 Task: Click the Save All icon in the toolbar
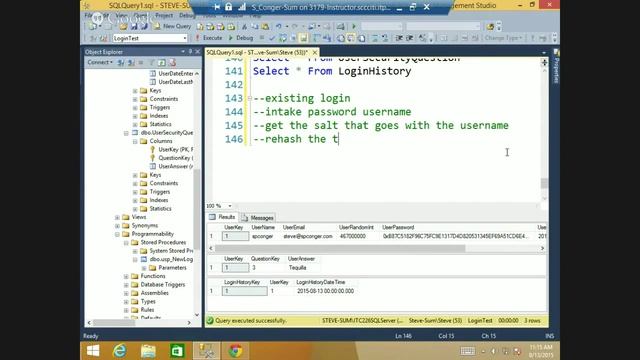143,27
